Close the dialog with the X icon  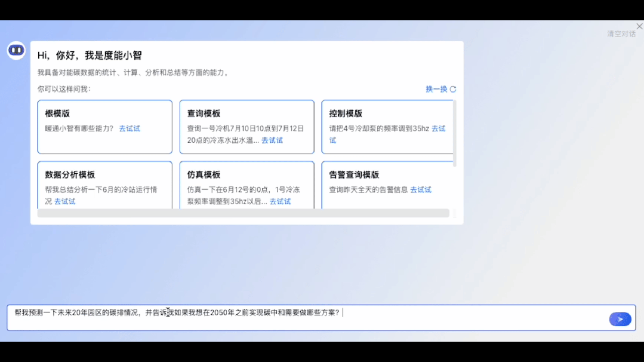[x=639, y=26]
